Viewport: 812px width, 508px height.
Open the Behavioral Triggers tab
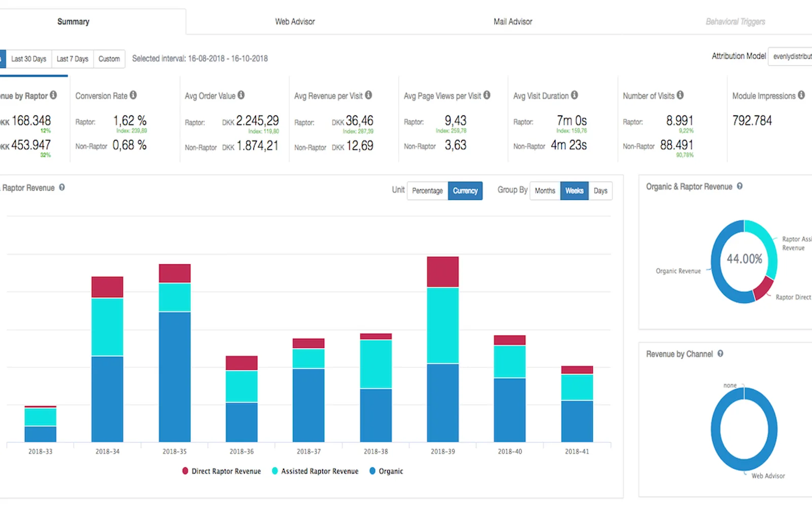[x=735, y=22]
